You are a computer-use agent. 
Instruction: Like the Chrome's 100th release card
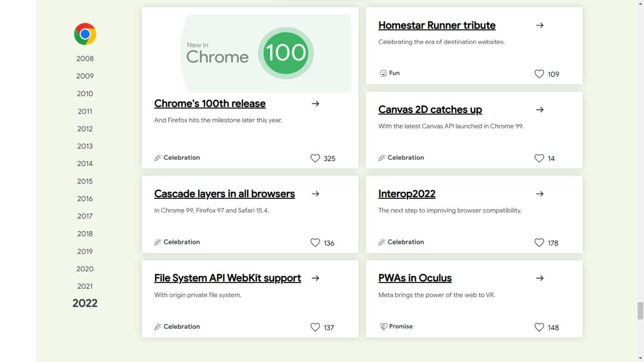click(x=315, y=158)
